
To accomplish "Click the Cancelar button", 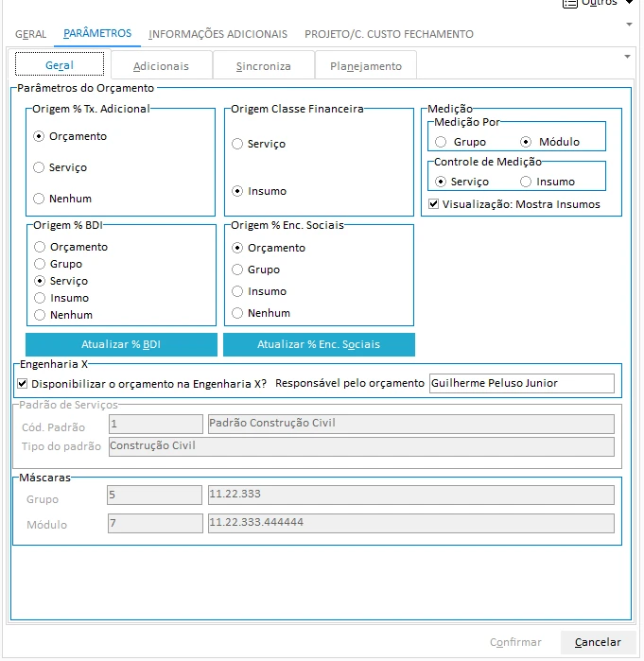I will (x=598, y=642).
